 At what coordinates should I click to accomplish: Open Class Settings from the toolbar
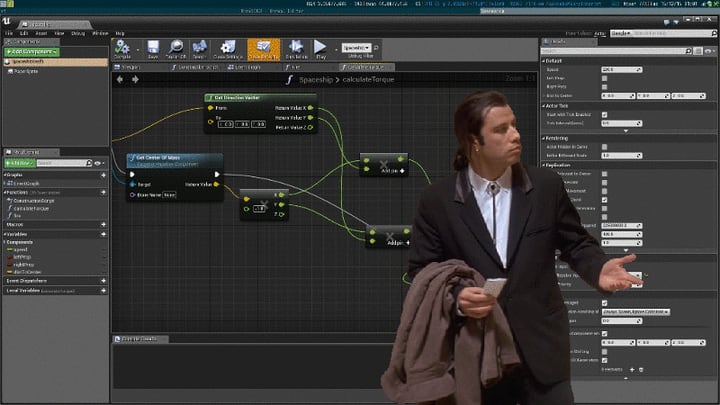(227, 47)
